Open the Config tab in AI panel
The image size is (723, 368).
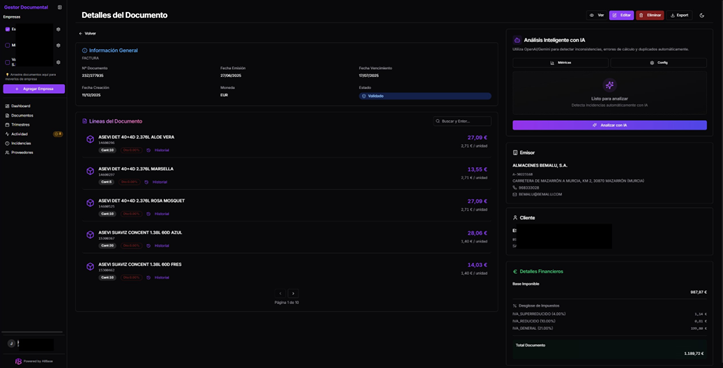(658, 63)
